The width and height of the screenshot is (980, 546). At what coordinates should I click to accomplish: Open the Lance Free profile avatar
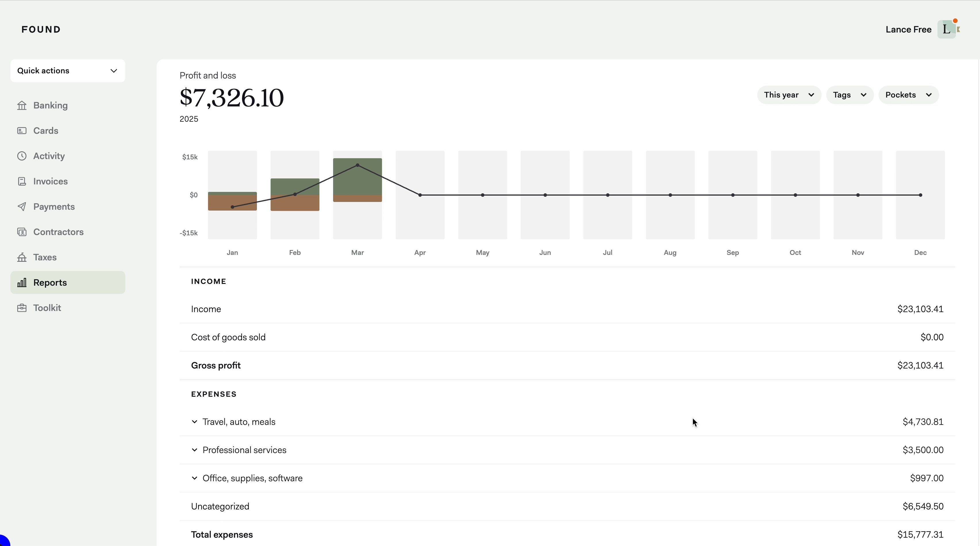(x=947, y=30)
